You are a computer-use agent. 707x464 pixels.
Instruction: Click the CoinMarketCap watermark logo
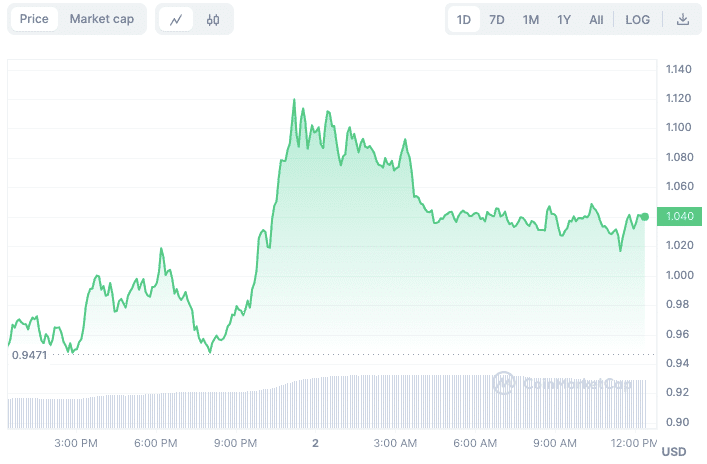pyautogui.click(x=562, y=383)
